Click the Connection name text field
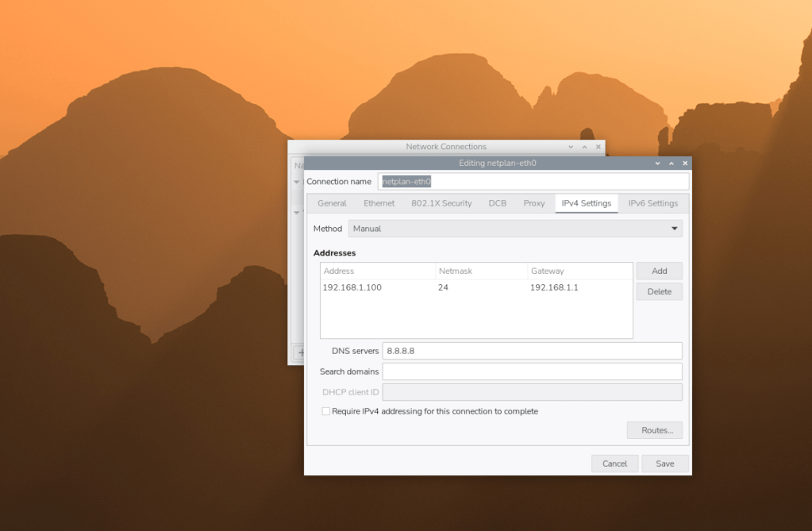 click(532, 182)
